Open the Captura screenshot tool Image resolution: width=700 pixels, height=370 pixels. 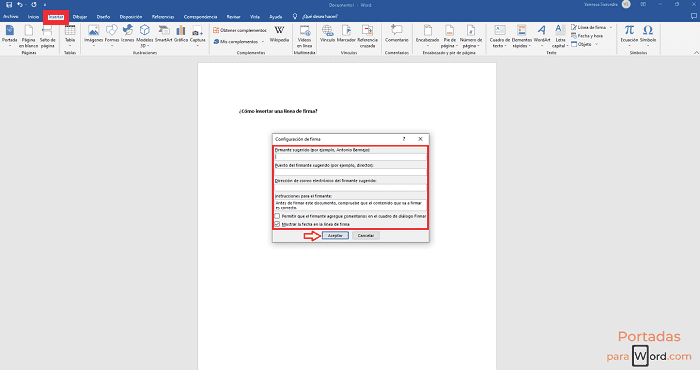(x=197, y=36)
